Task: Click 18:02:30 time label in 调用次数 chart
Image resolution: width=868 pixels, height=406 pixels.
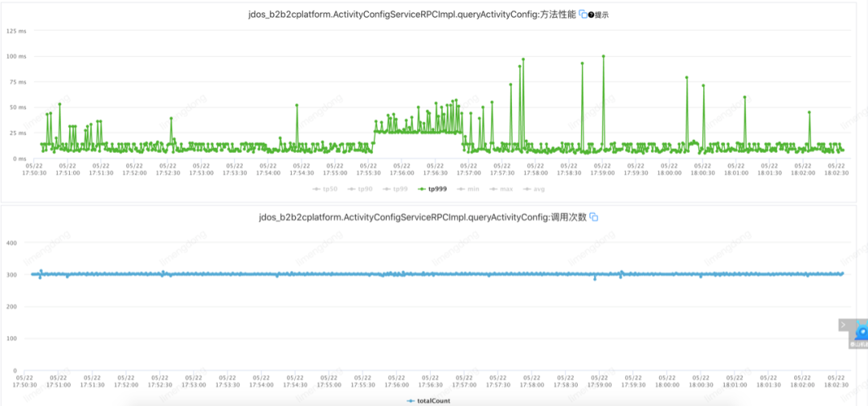Action: pyautogui.click(x=836, y=380)
